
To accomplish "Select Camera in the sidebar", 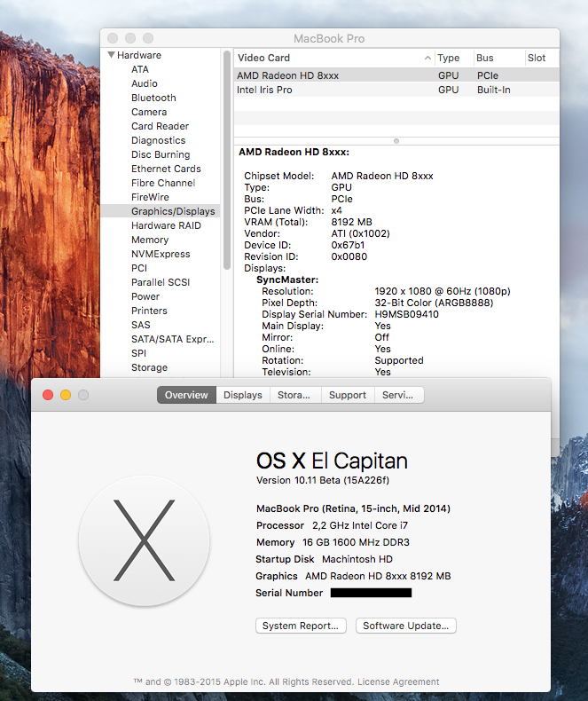I will (149, 112).
